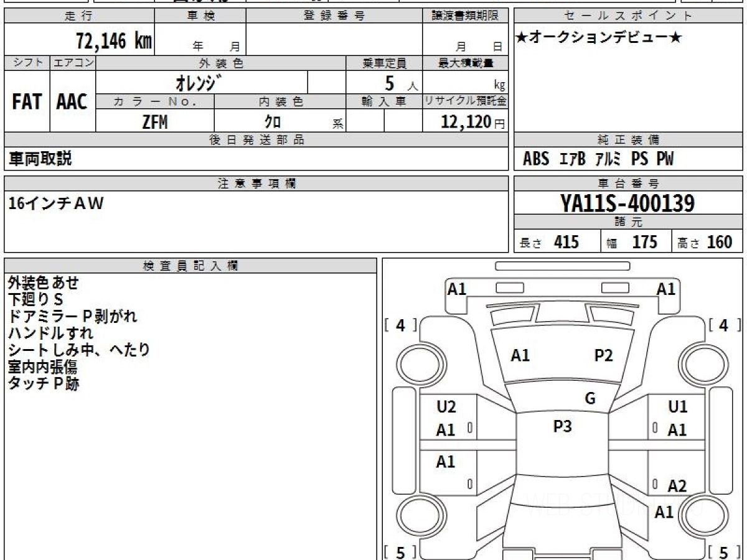Click the ドアミラーP剥がれ note
747x560 pixels.
pyautogui.click(x=72, y=317)
